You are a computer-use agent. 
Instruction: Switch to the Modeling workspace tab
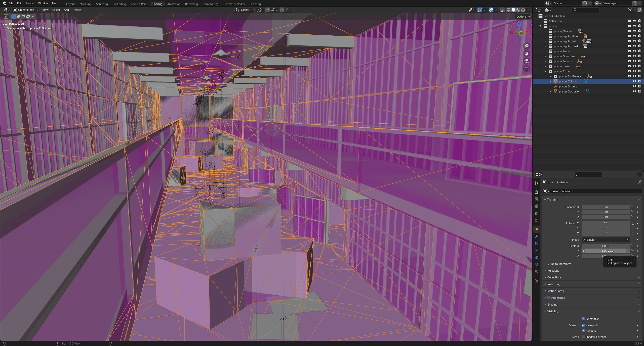(85, 4)
